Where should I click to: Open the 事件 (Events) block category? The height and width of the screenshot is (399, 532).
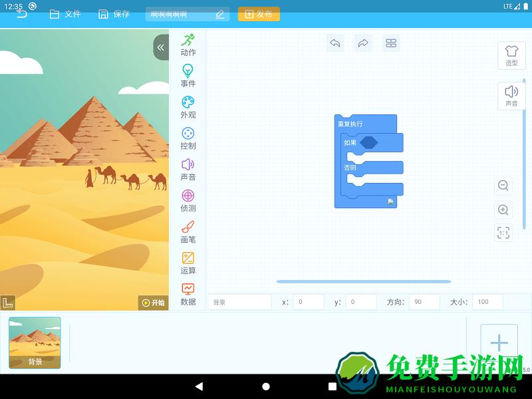[x=188, y=75]
